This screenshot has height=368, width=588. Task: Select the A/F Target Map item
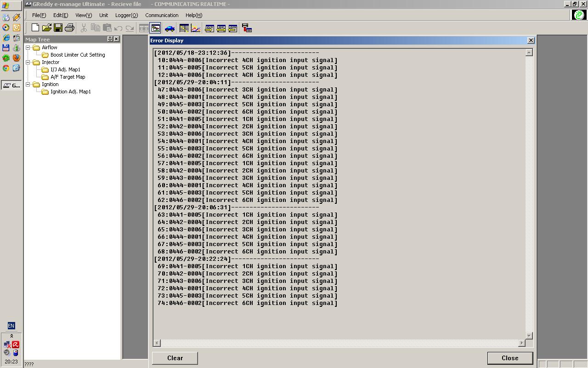[68, 77]
